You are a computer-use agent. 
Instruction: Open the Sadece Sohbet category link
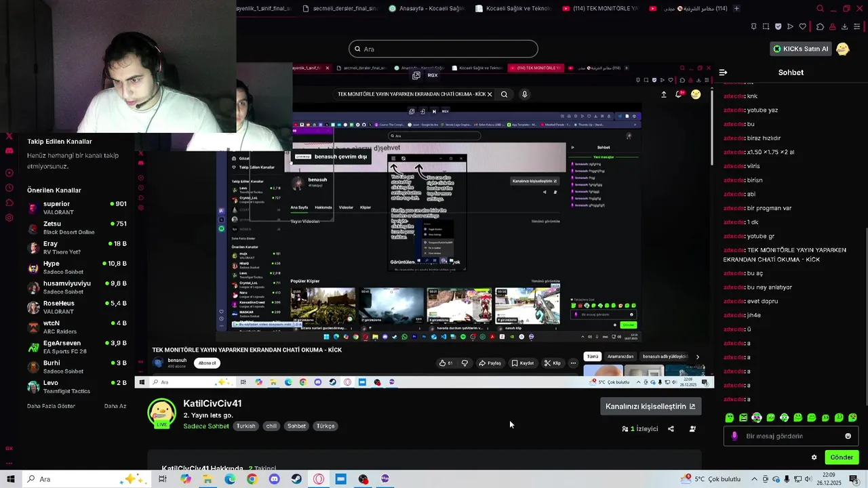click(x=206, y=426)
